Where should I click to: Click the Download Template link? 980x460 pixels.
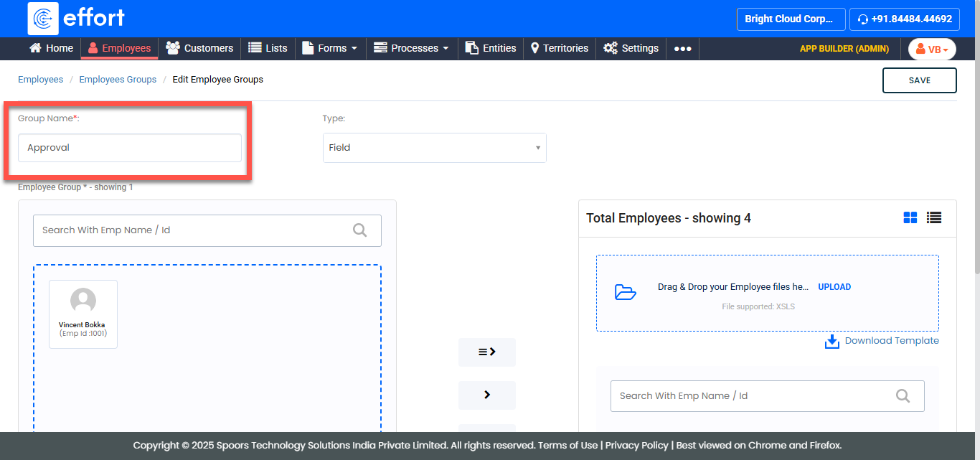(891, 341)
